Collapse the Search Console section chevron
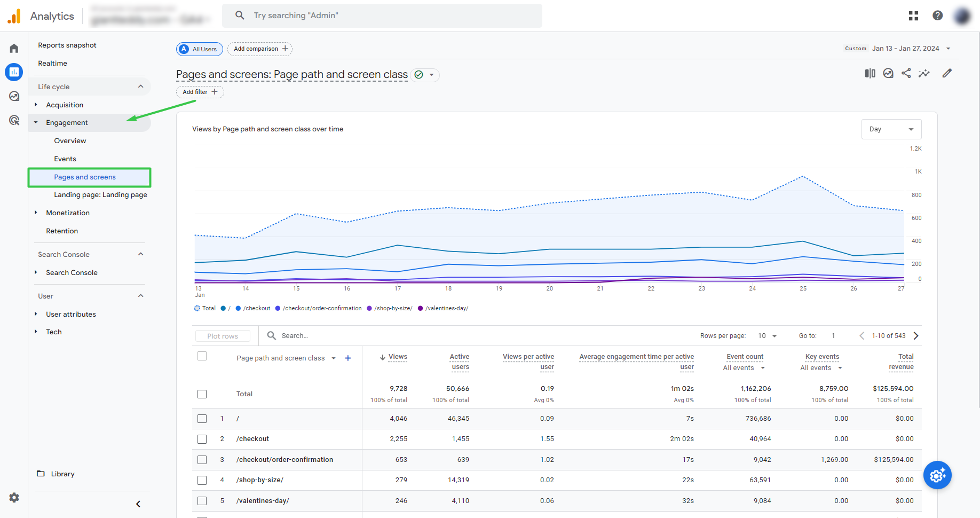The height and width of the screenshot is (518, 980). tap(141, 254)
